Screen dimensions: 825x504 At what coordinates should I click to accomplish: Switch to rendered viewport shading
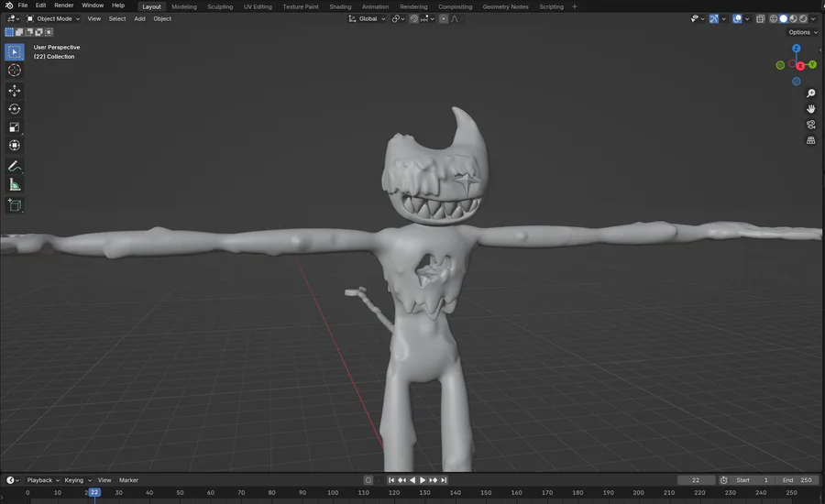pyautogui.click(x=803, y=19)
